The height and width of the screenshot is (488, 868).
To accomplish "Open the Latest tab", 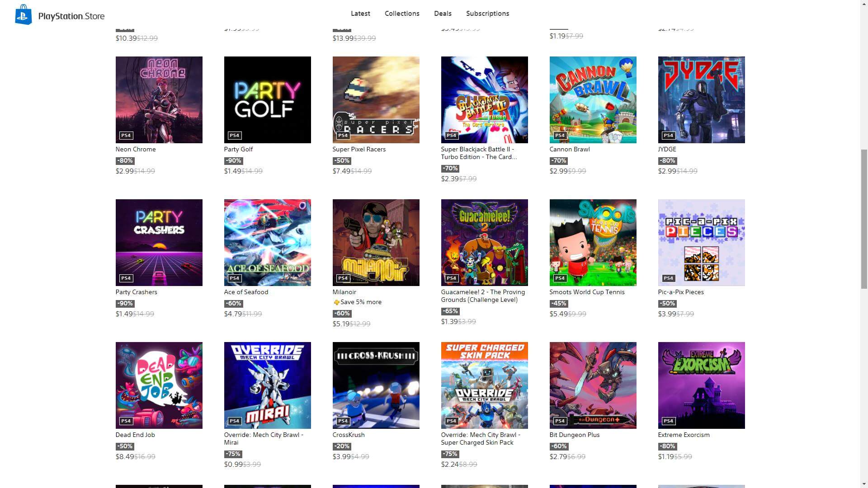I will click(x=360, y=14).
